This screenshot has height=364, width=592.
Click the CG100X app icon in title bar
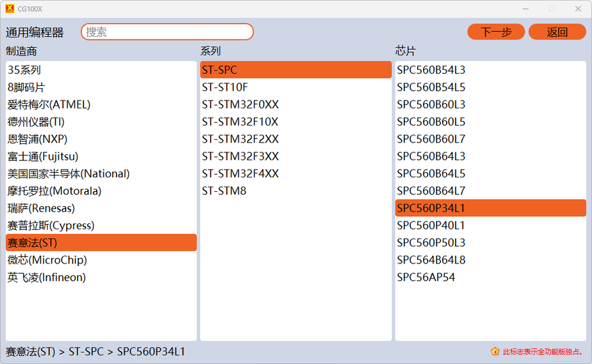pos(9,9)
